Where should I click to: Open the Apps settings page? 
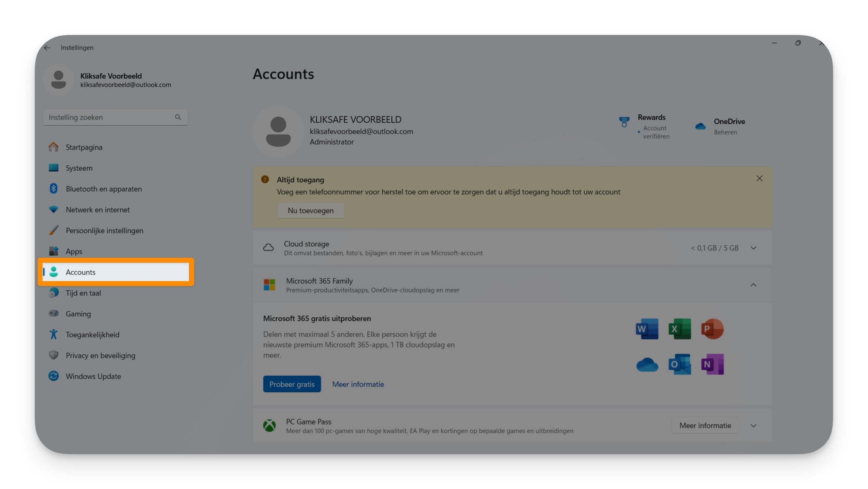point(115,251)
